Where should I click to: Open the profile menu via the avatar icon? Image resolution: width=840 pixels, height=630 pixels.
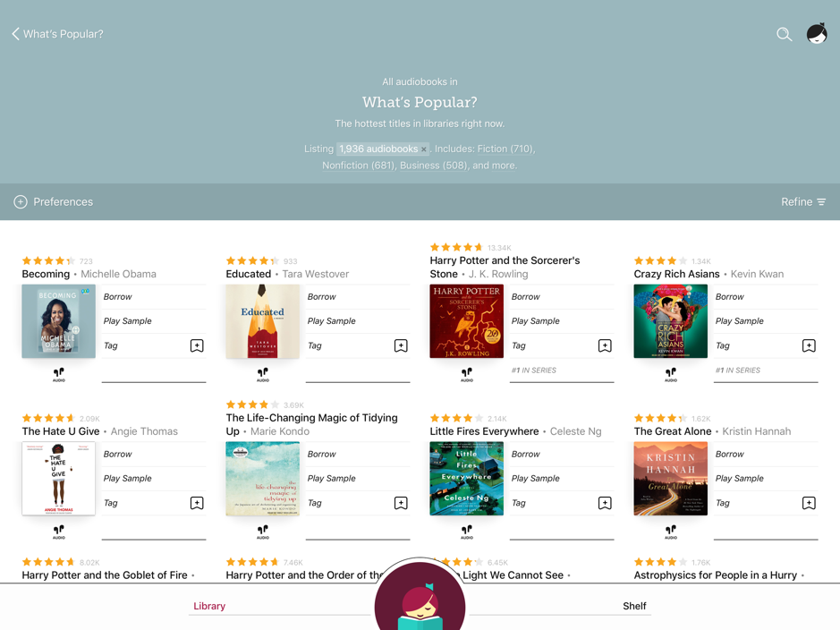817,34
